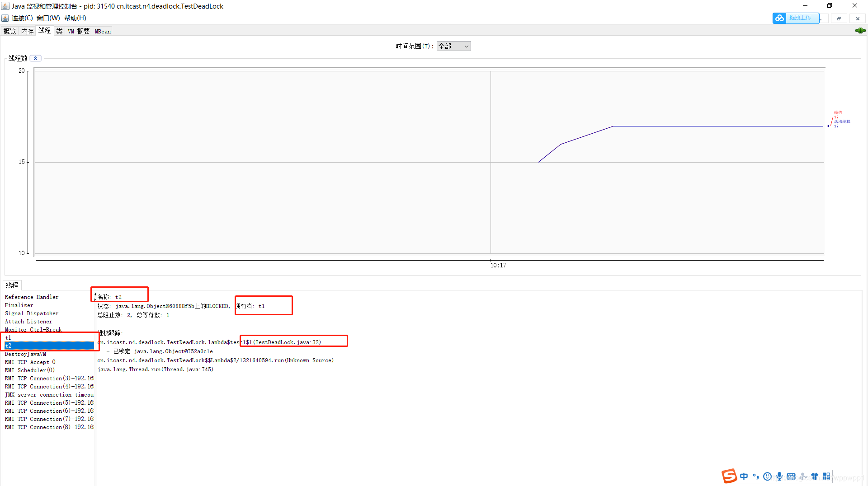Click the JConsole coffee cup title bar icon
The height and width of the screenshot is (486, 868).
5,6
